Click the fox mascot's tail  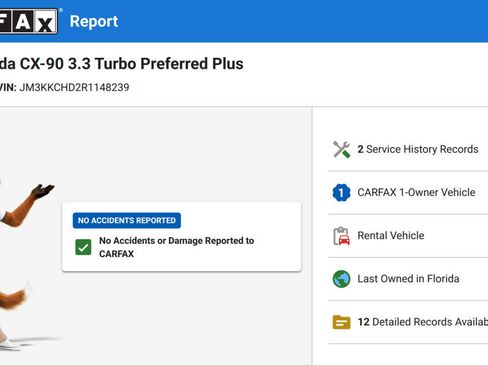13,297
